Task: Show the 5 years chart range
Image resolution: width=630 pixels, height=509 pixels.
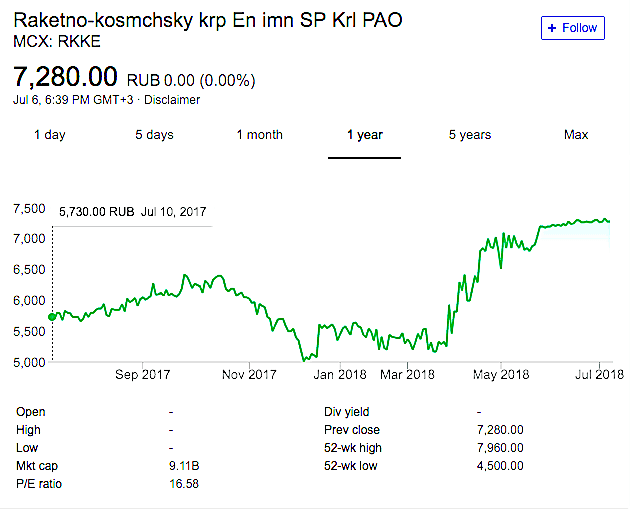Action: (469, 135)
